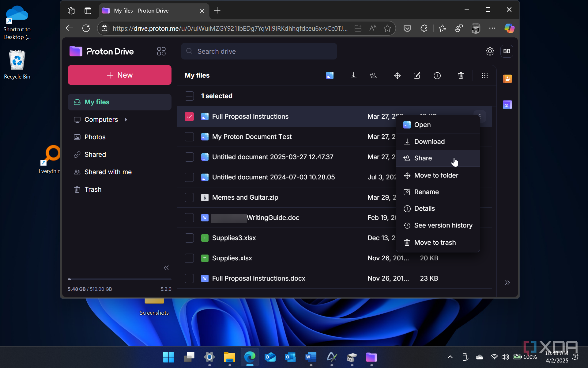
Task: Open the purple Calendar side panel icon
Action: [507, 105]
